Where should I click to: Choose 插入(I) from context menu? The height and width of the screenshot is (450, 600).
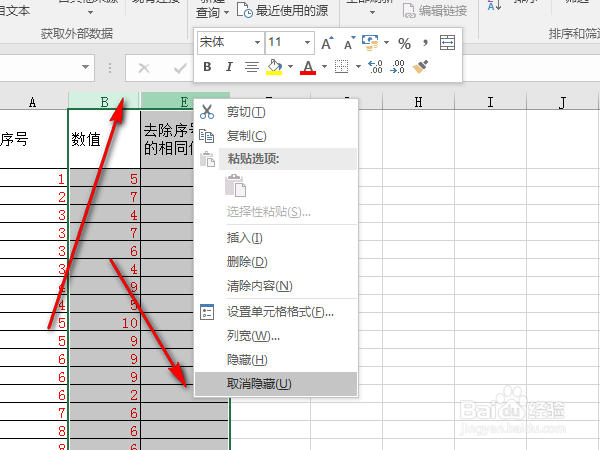pos(276,238)
